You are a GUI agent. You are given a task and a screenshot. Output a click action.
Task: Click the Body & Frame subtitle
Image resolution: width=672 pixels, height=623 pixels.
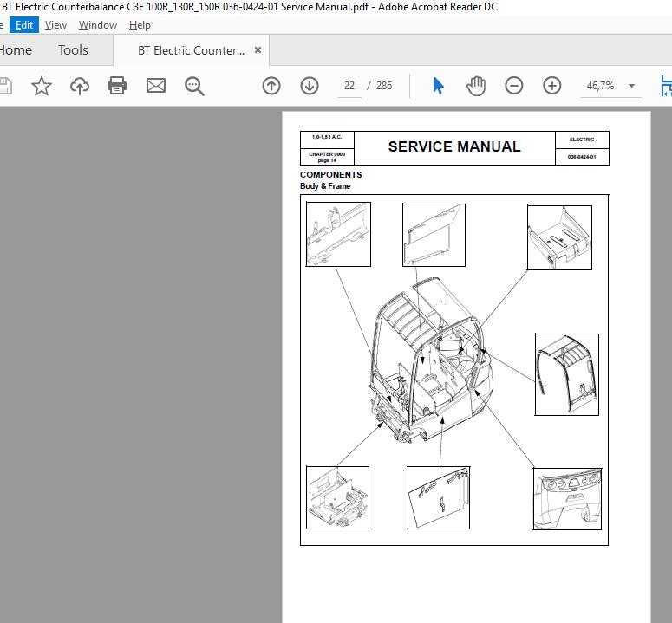(x=325, y=186)
